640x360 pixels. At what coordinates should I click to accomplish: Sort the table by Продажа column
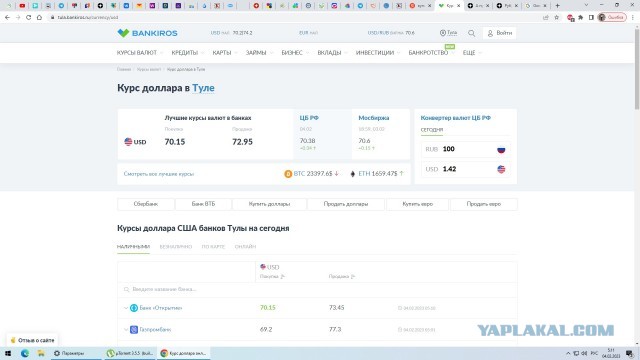(x=342, y=277)
